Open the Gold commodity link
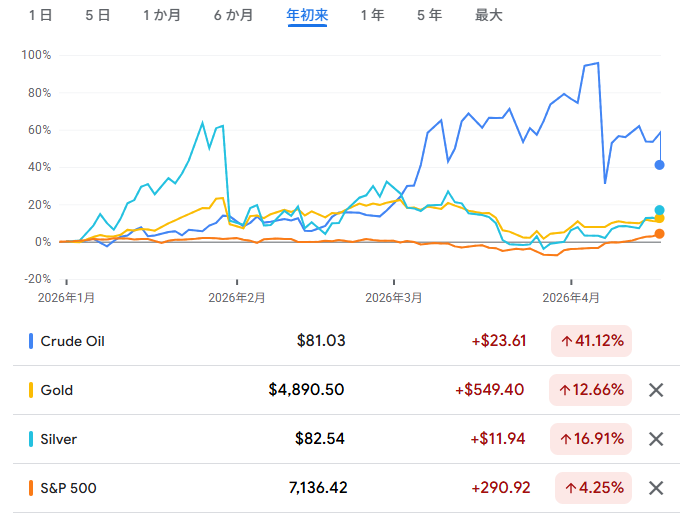Screen dimensions: 695x520 57,390
